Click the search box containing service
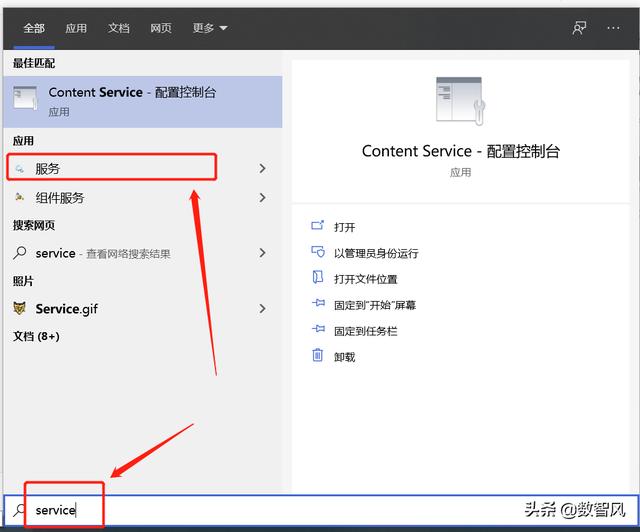 tap(321, 510)
